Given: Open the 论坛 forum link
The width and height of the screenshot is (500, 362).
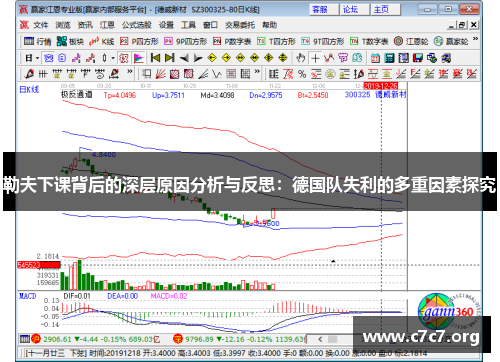Looking at the screenshot, I should click(x=355, y=10).
